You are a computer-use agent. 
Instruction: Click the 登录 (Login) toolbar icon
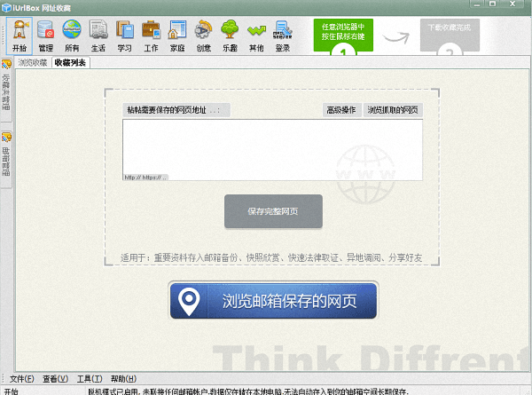(x=283, y=36)
